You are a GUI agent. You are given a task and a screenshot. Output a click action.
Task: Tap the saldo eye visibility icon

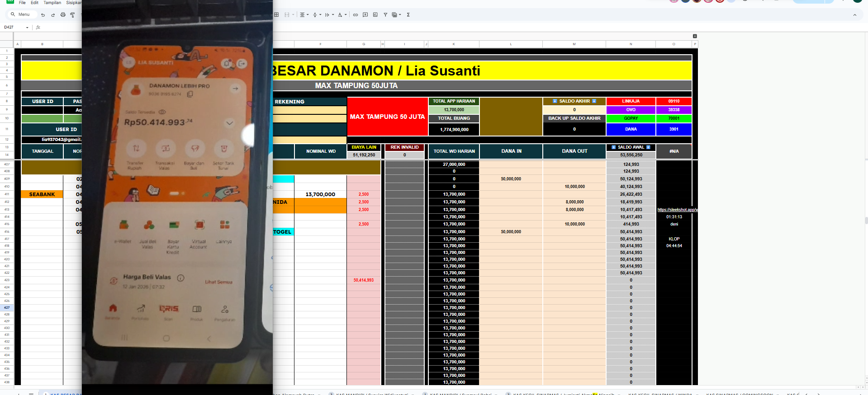162,112
